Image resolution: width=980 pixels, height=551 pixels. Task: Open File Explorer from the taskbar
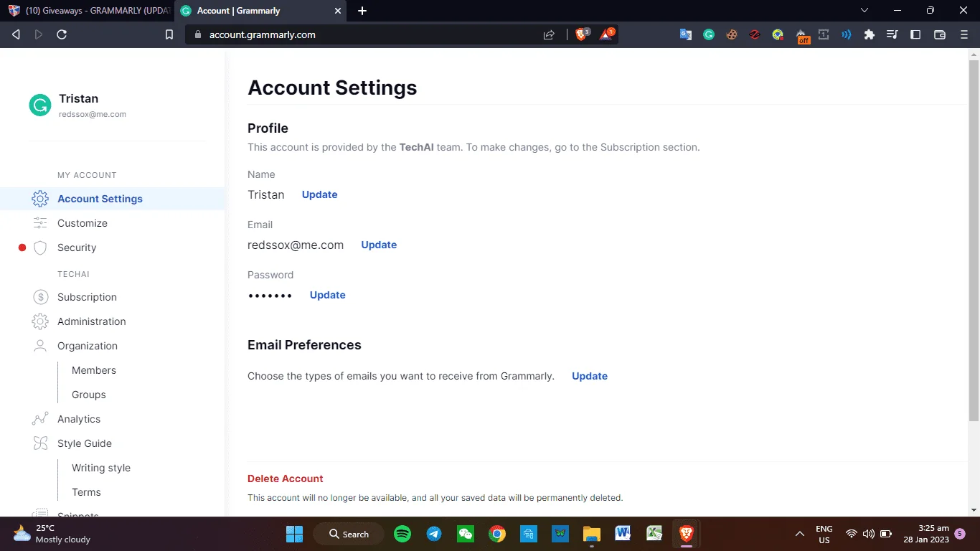591,534
